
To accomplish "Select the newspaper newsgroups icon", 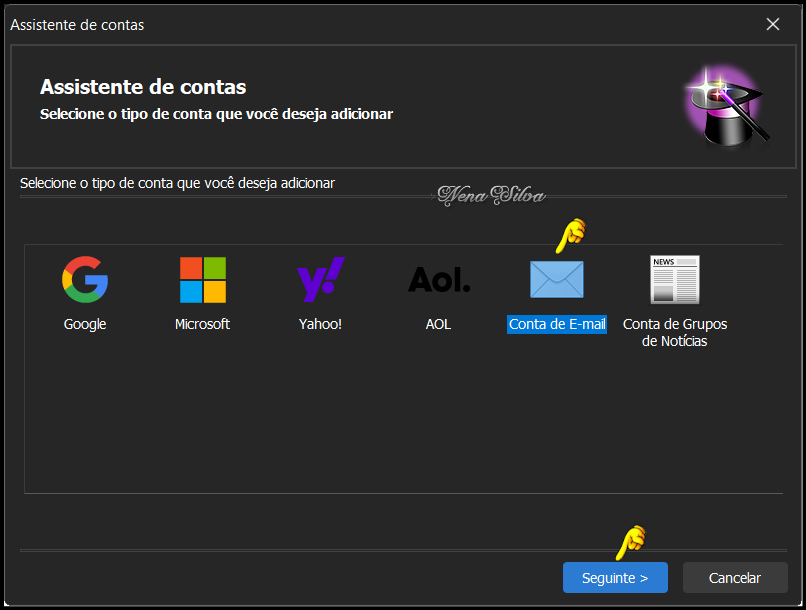I will (675, 279).
